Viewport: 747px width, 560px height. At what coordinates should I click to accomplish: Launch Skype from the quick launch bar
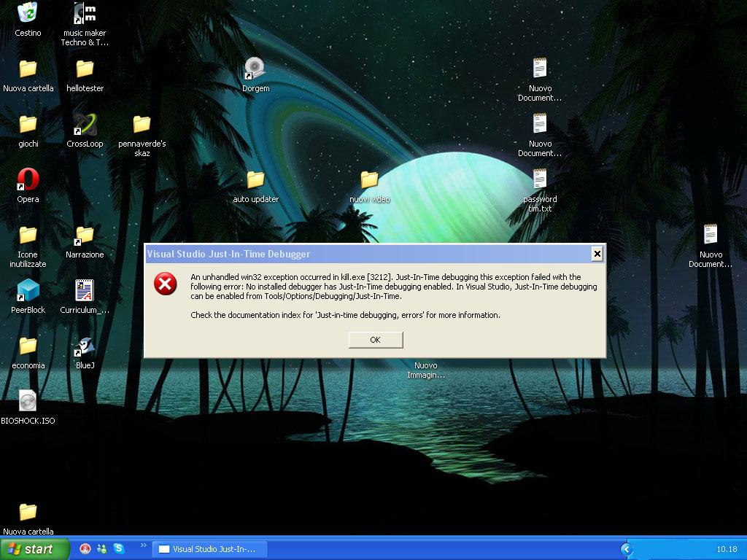pos(119,548)
